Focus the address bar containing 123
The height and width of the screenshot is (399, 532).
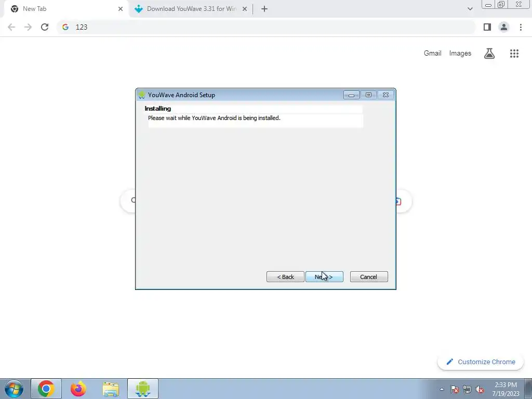point(267,27)
